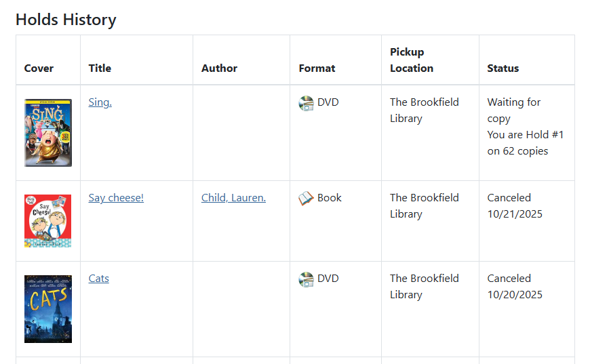This screenshot has width=590, height=364.
Task: Follow the "Cats" title link
Action: [98, 279]
